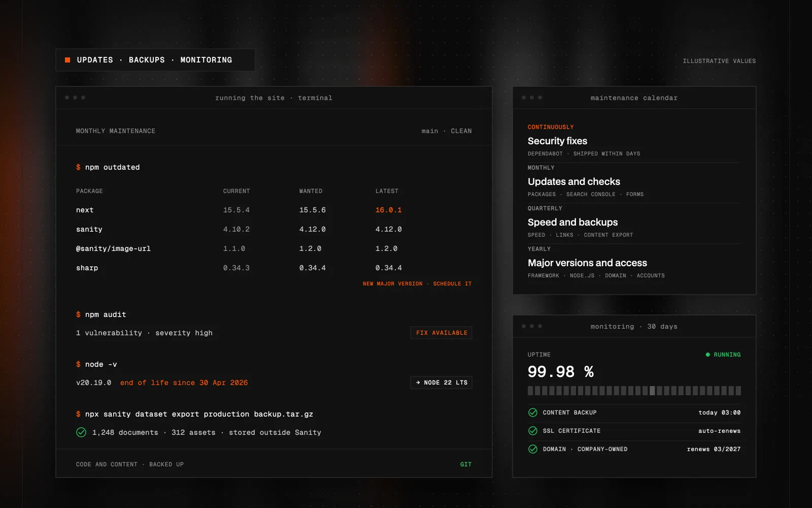Image resolution: width=812 pixels, height=508 pixels.
Task: Select BACKUPS in the header bar
Action: (x=147, y=60)
